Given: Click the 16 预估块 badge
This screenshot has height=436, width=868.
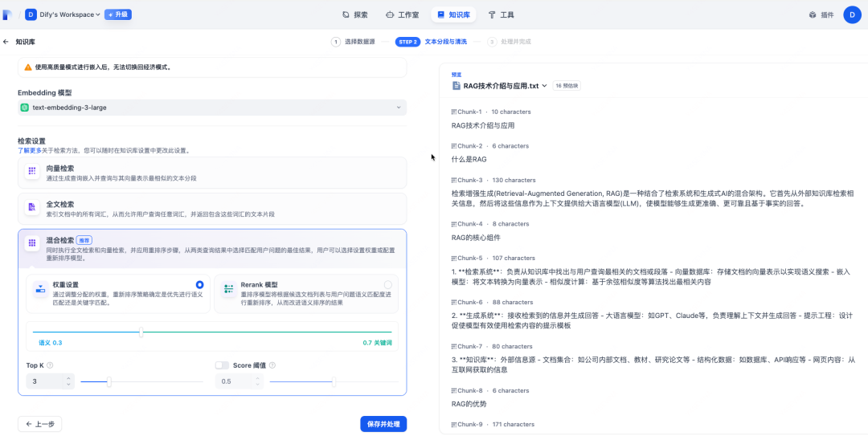Looking at the screenshot, I should point(567,86).
